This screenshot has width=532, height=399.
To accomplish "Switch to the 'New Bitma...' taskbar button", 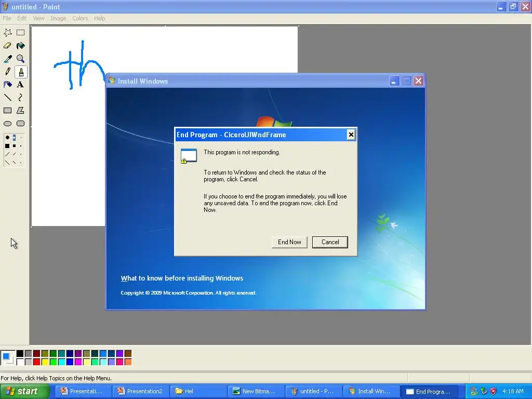I will (256, 392).
